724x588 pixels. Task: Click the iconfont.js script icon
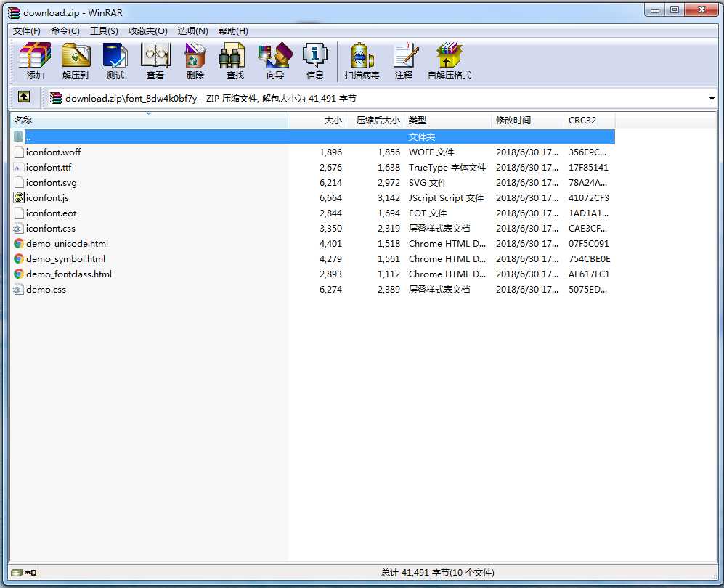18,197
